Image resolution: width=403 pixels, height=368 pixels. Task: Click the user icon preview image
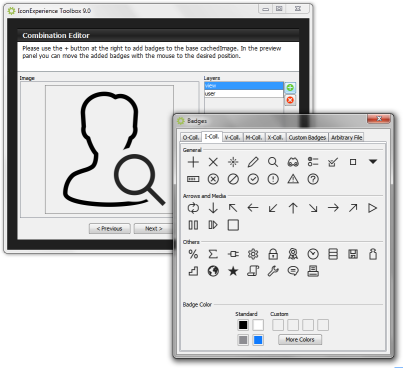[x=110, y=149]
